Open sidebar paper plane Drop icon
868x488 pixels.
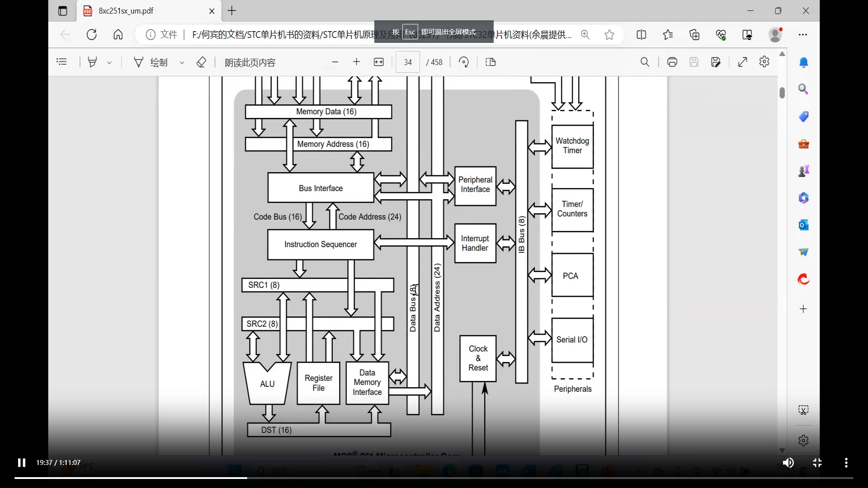point(803,252)
